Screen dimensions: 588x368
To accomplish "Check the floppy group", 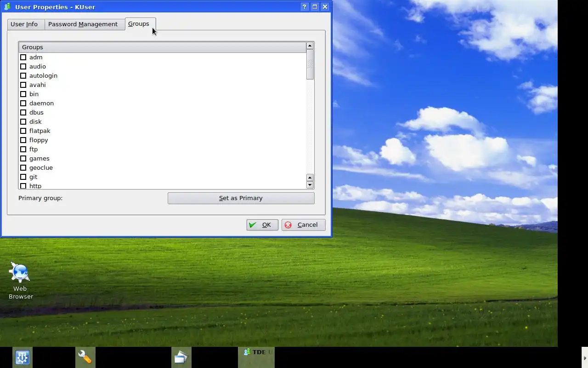I will point(23,140).
